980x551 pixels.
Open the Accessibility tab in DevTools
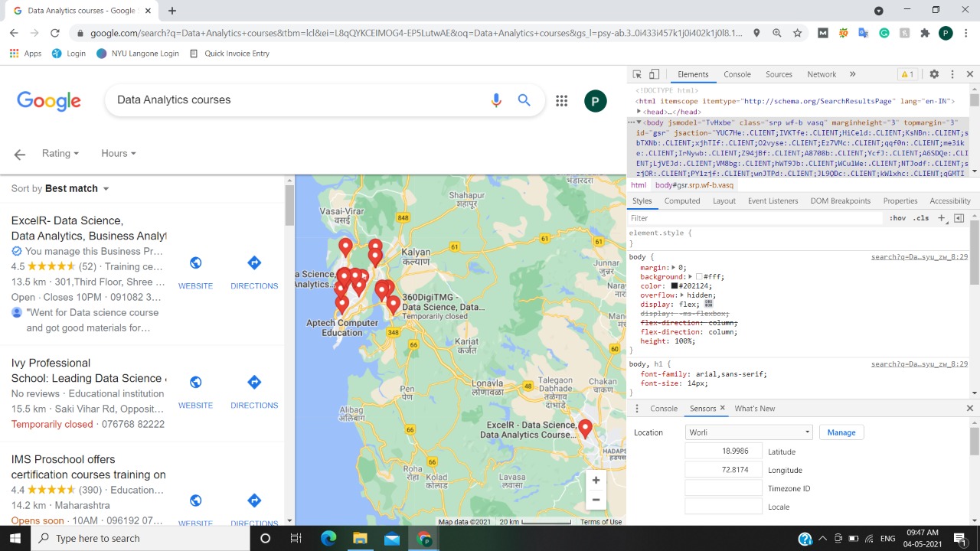click(950, 201)
